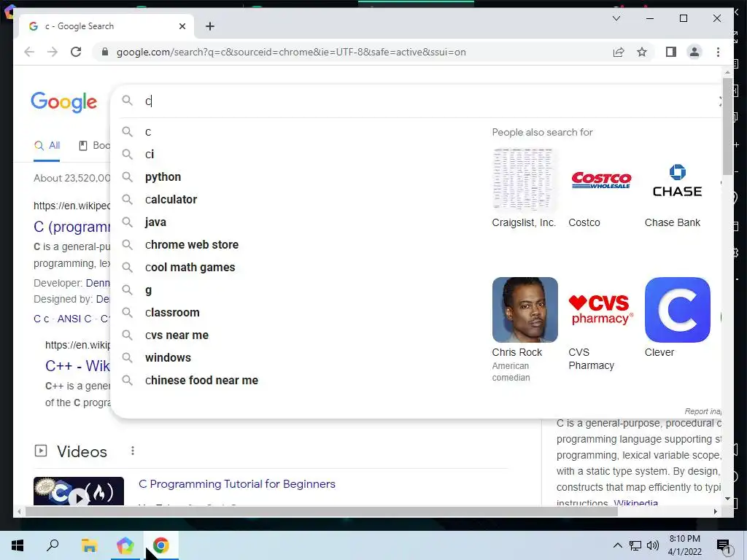
Task: Reload the Google Search page
Action: tap(76, 52)
